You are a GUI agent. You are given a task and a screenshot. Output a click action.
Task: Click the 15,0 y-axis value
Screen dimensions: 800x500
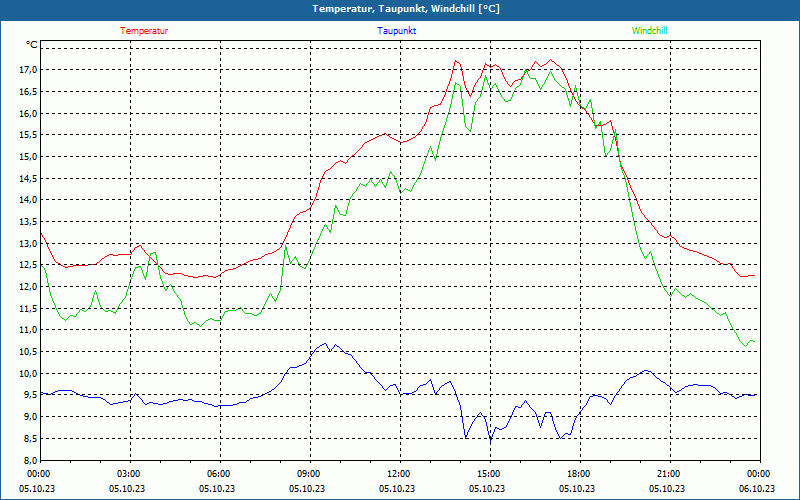pyautogui.click(x=29, y=157)
